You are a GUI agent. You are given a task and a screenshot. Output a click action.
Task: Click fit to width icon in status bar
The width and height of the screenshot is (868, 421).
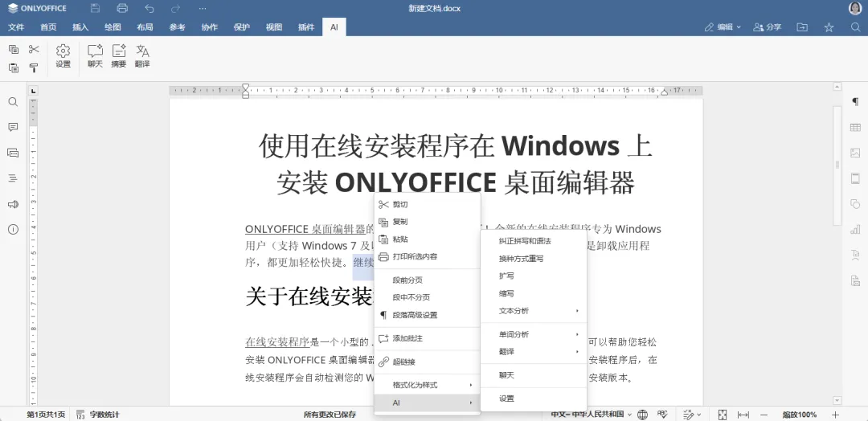[x=743, y=415]
